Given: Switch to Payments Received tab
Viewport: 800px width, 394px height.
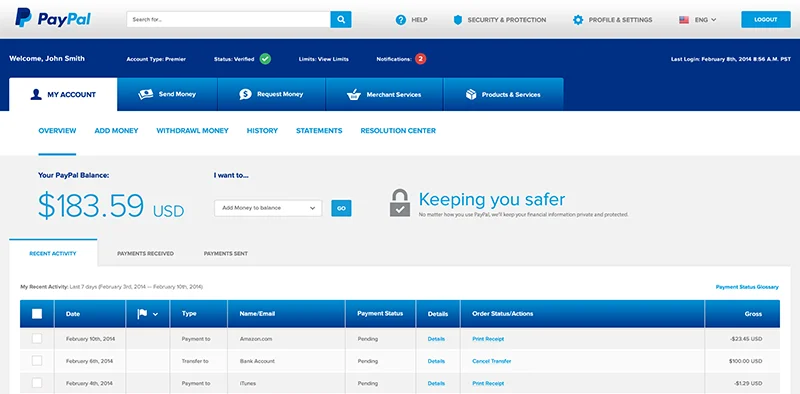Looking at the screenshot, I should (145, 253).
